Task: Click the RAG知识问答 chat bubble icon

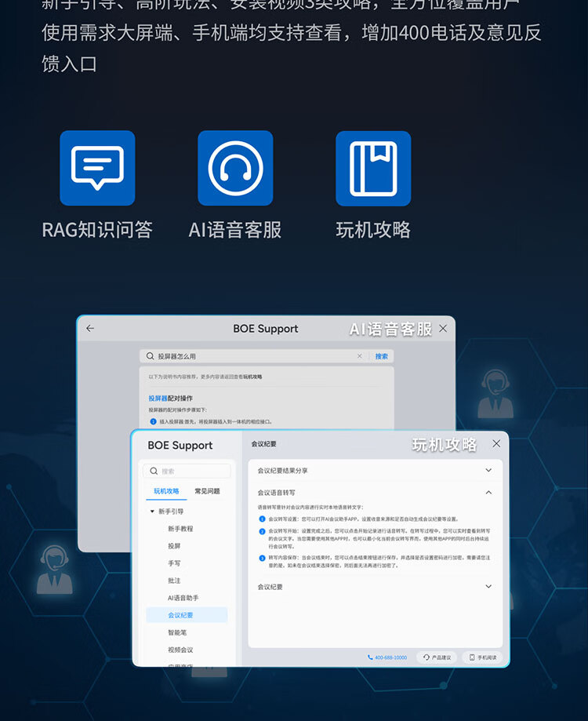Action: click(x=97, y=168)
